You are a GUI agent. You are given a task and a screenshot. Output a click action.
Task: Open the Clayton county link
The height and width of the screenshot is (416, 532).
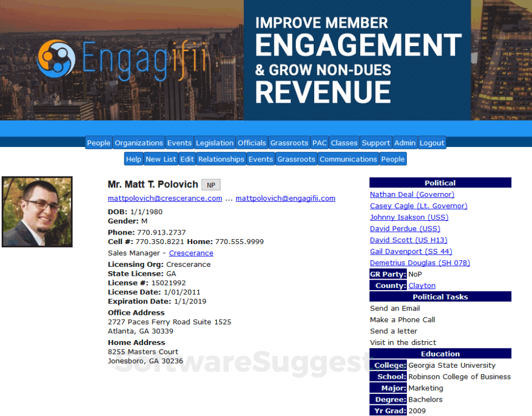pos(422,286)
